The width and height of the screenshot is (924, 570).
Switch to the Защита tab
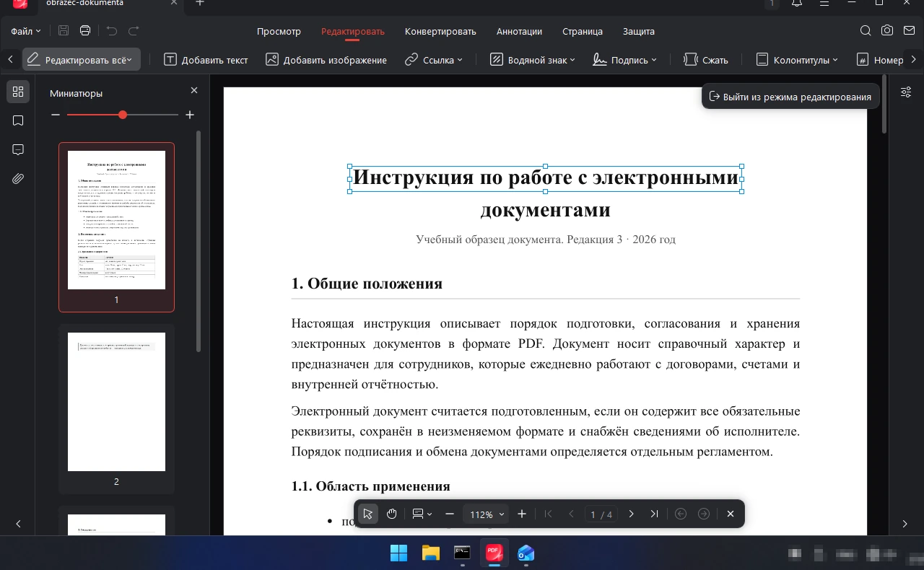click(x=639, y=31)
